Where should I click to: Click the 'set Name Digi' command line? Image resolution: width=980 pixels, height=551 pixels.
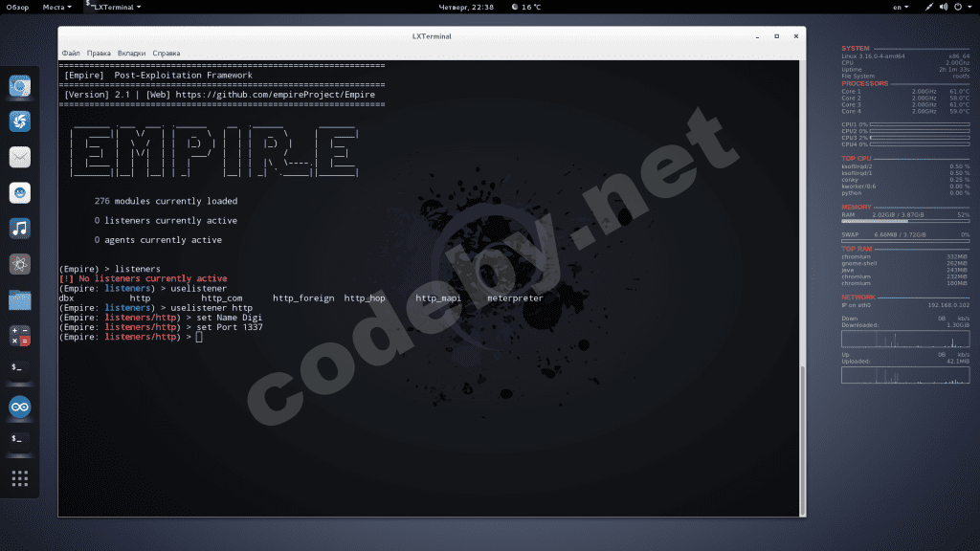point(230,318)
